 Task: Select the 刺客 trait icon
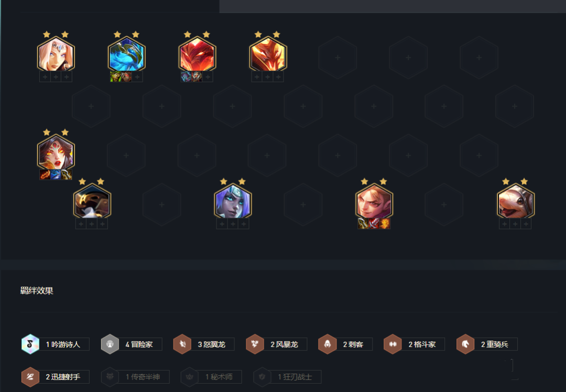coord(328,344)
